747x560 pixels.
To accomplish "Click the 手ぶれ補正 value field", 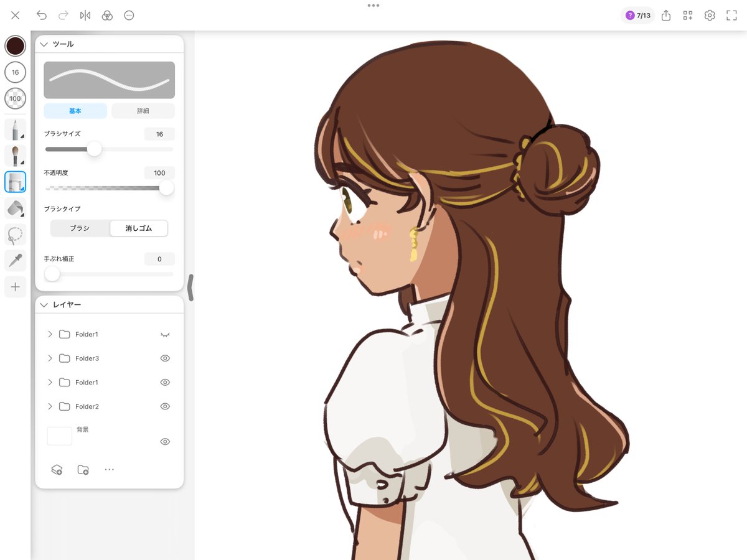I will [159, 259].
